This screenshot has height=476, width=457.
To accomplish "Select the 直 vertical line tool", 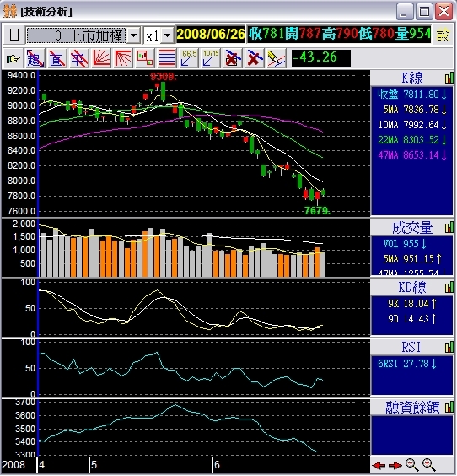I will (56, 58).
